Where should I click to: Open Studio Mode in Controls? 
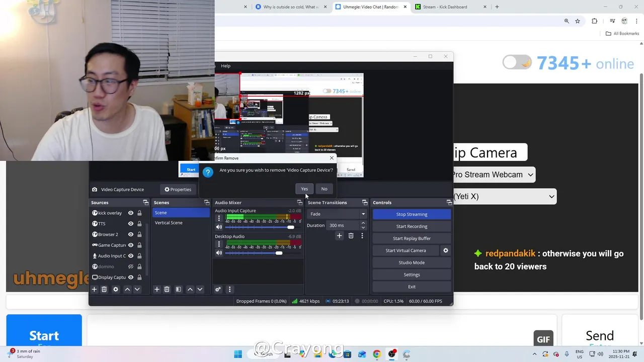(412, 262)
